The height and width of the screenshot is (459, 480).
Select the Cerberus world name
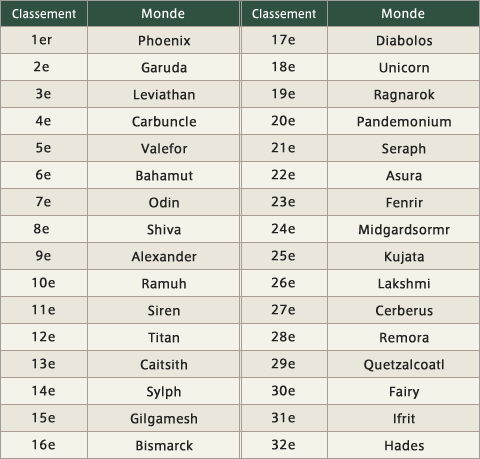coord(404,310)
